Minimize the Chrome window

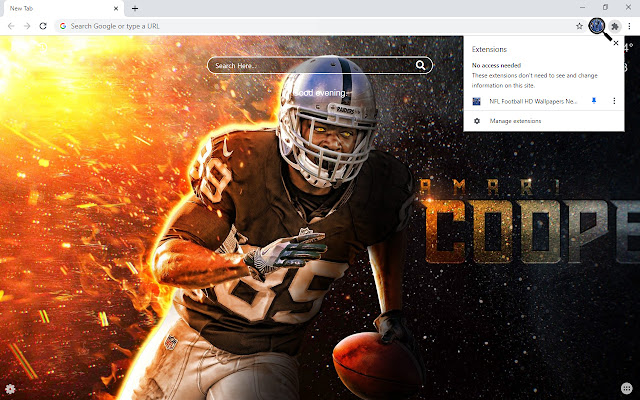tap(582, 7)
